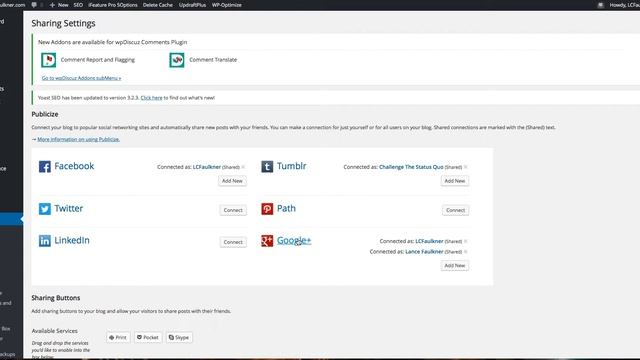Click the highlighted sidebar menu item
The height and width of the screenshot is (360, 640).
tap(11, 219)
